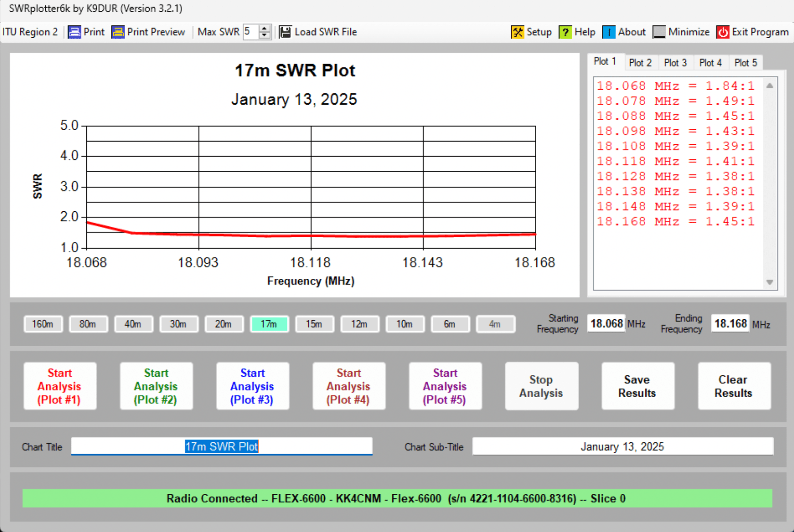The width and height of the screenshot is (794, 532).
Task: Select the 40m band button
Action: point(133,324)
